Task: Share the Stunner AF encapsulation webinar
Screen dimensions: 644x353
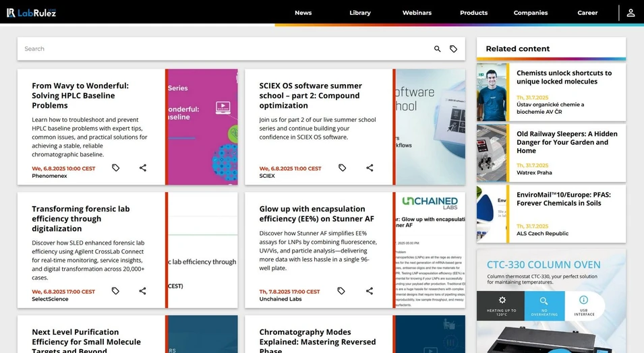Action: click(370, 291)
